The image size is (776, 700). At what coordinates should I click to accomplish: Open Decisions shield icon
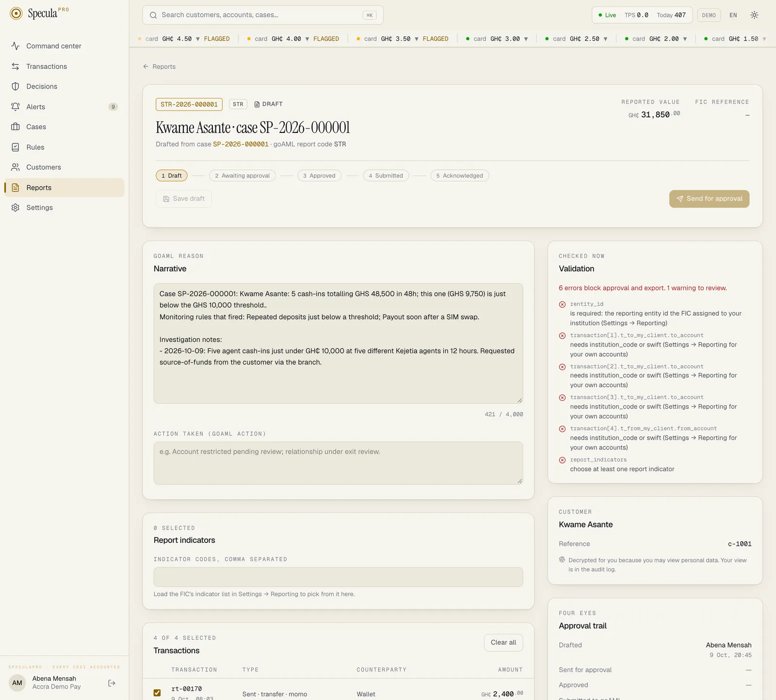point(16,86)
